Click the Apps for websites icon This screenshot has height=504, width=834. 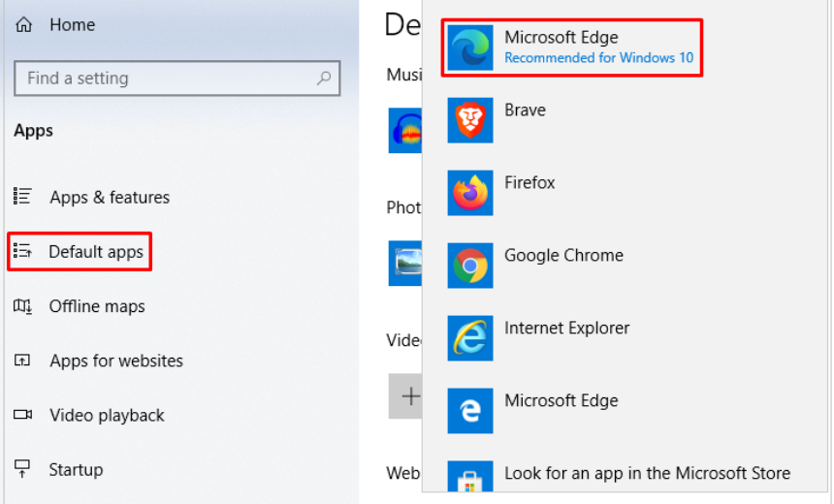[22, 361]
